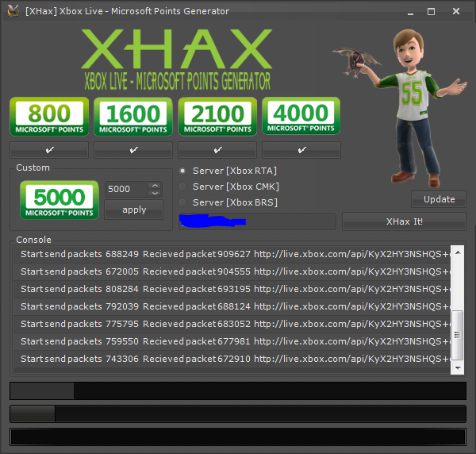Viewport: 476px width, 454px height.
Task: Click the empty third progress bar
Action: (x=238, y=437)
